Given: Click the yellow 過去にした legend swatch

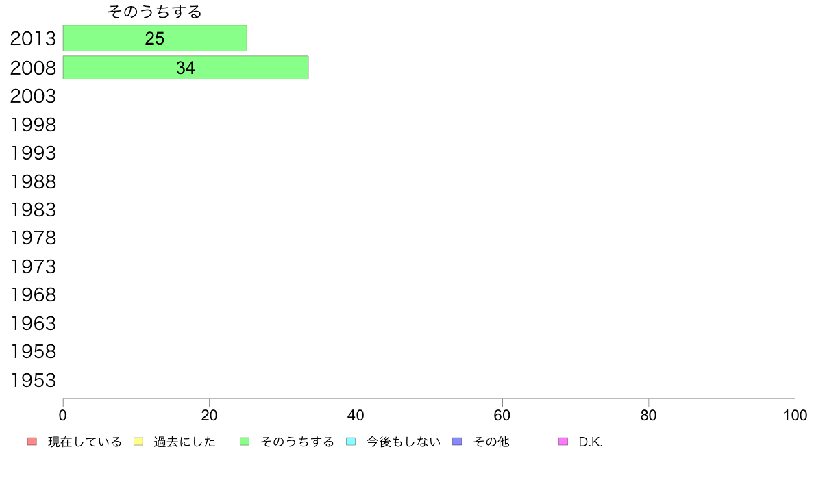Looking at the screenshot, I should tap(138, 441).
